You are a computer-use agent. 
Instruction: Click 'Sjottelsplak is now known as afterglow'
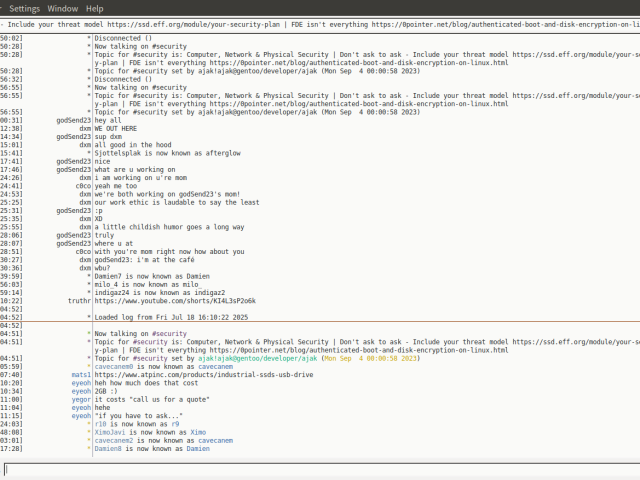pos(168,153)
